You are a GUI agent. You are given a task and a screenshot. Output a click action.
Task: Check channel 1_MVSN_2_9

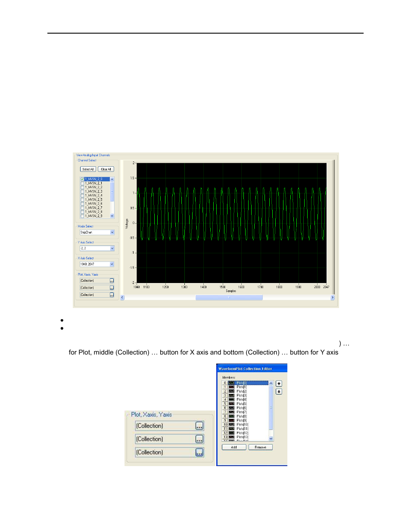click(82, 216)
